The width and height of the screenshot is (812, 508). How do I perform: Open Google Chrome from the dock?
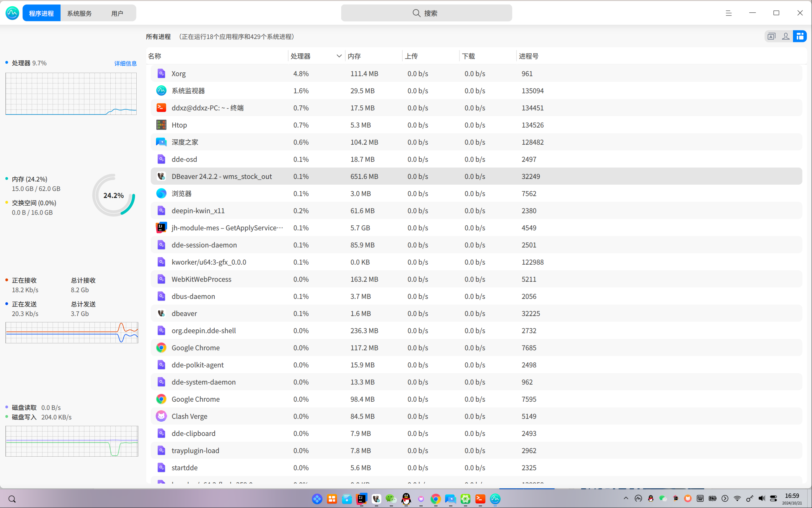point(435,499)
